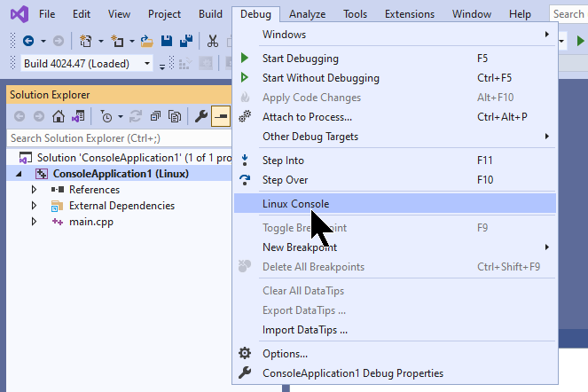Screen dimensions: 588x392
Task: Collapse the ConsoleApplication1 (Linux) project node
Action: tap(19, 174)
